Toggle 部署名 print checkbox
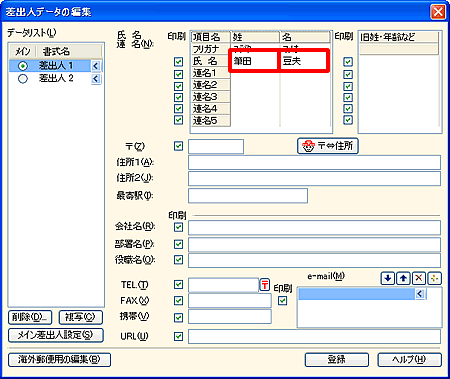Screen dimensions: 450x379 (178, 244)
